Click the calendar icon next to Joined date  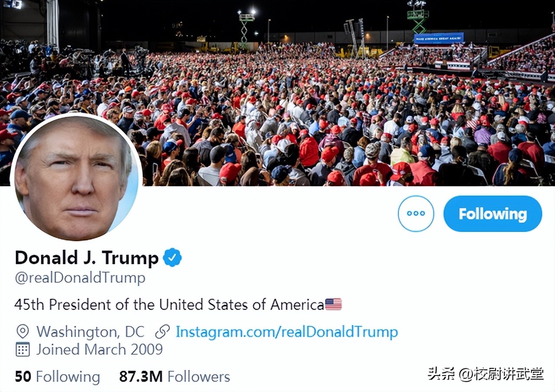tap(23, 349)
